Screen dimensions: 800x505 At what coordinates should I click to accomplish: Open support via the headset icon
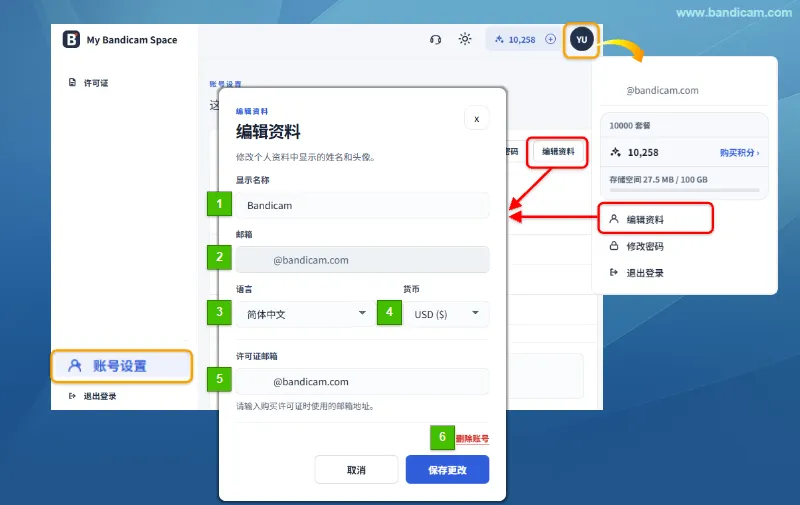435,39
